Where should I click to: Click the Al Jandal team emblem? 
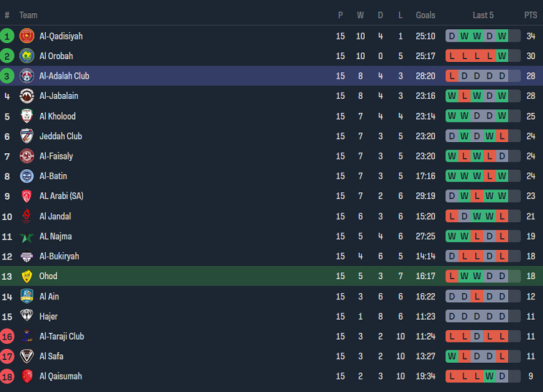(x=26, y=217)
